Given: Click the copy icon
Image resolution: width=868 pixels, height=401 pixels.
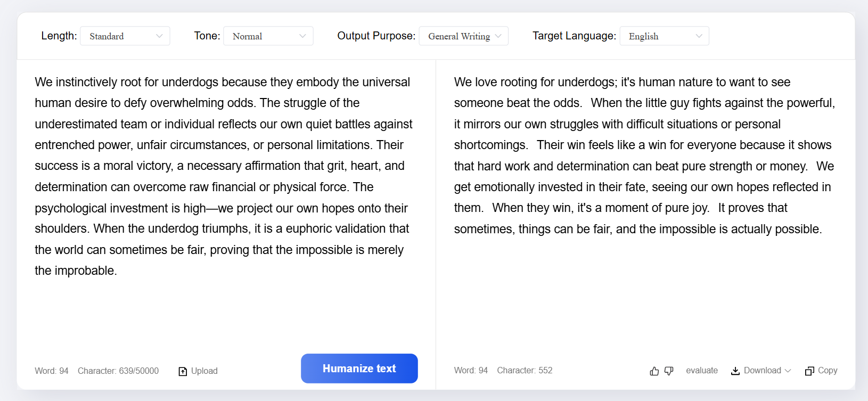Looking at the screenshot, I should 810,371.
